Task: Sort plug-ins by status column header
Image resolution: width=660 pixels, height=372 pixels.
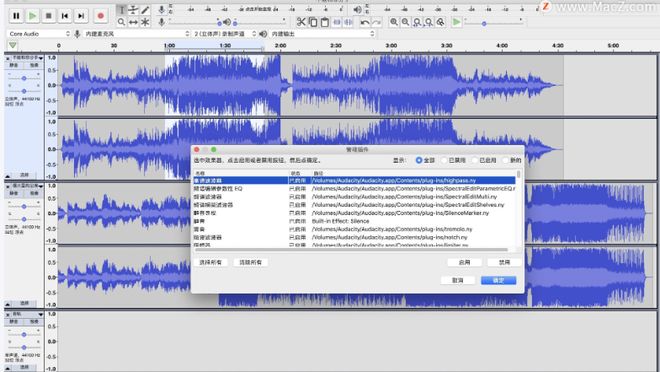Action: pyautogui.click(x=299, y=173)
